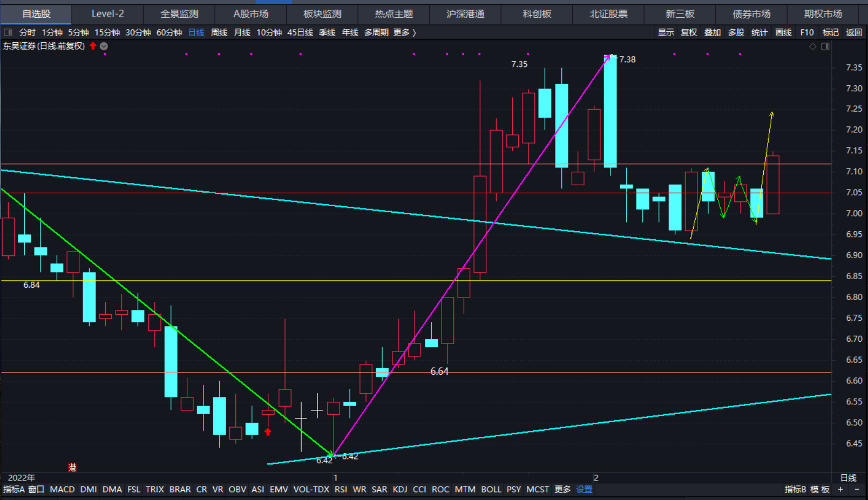The width and height of the screenshot is (868, 500).
Task: Open the 画线 drawing tools
Action: [783, 32]
